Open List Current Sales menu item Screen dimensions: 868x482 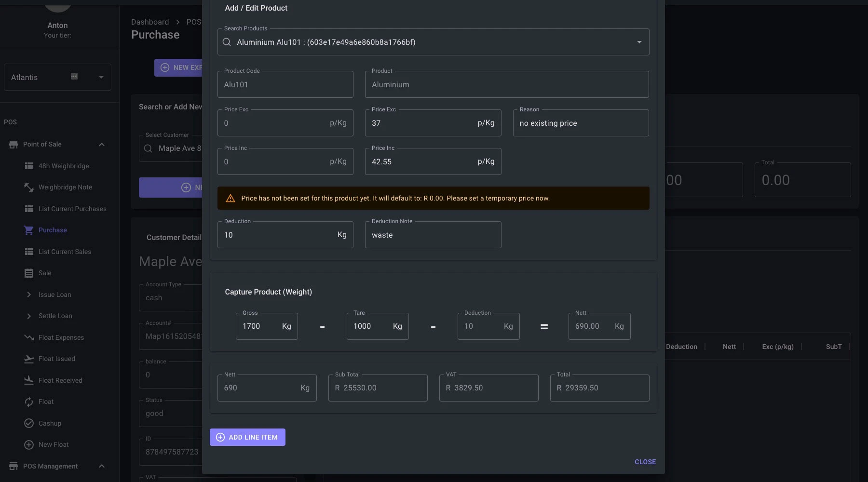pyautogui.click(x=65, y=252)
